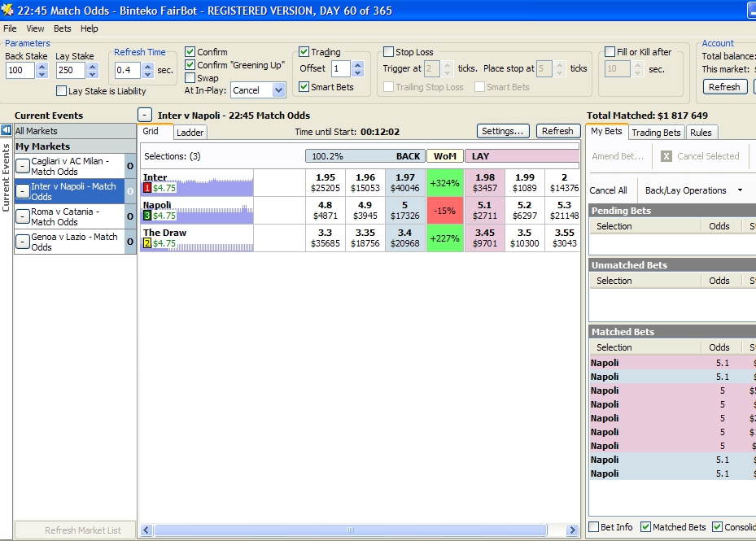
Task: Open the Help menu
Action: [x=90, y=28]
